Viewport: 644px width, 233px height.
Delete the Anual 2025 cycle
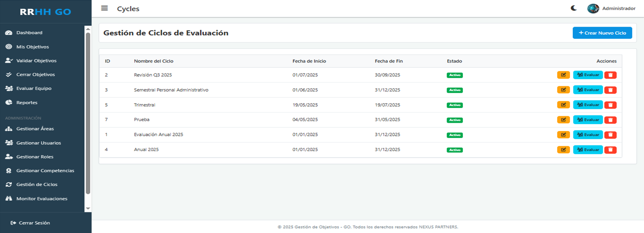pyautogui.click(x=610, y=150)
